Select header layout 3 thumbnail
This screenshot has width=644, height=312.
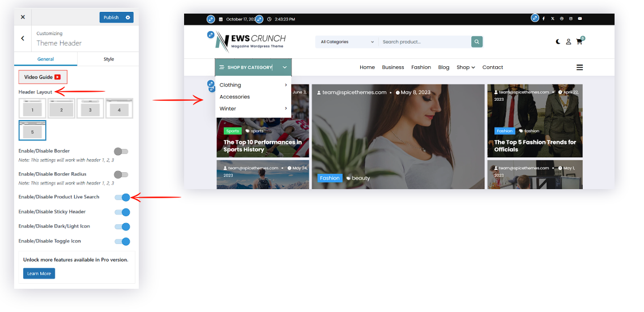90,109
